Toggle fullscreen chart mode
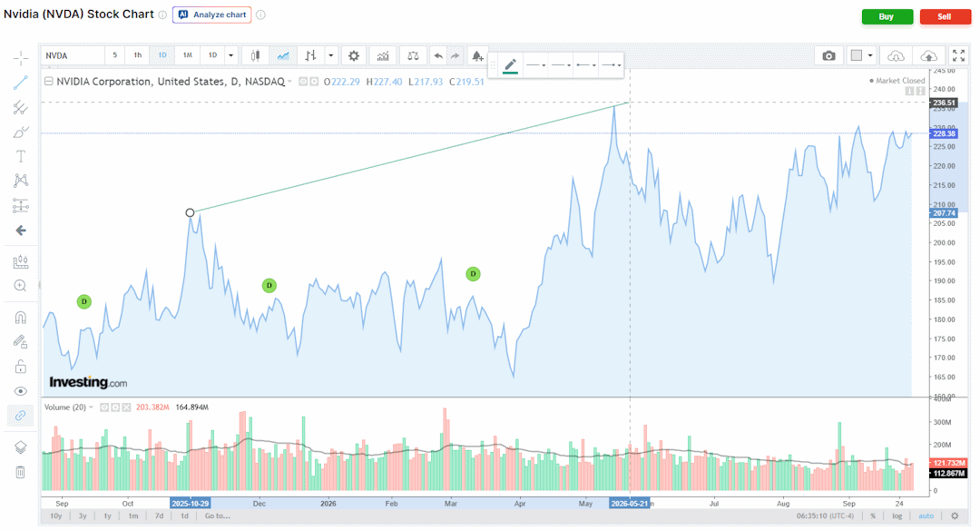This screenshot has width=980, height=530. point(959,55)
